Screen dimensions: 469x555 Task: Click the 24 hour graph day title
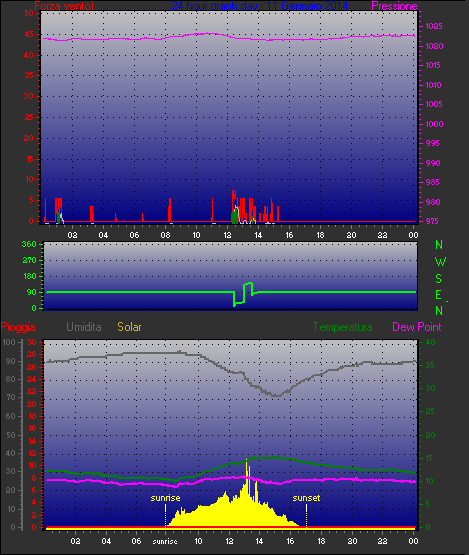pos(260,6)
